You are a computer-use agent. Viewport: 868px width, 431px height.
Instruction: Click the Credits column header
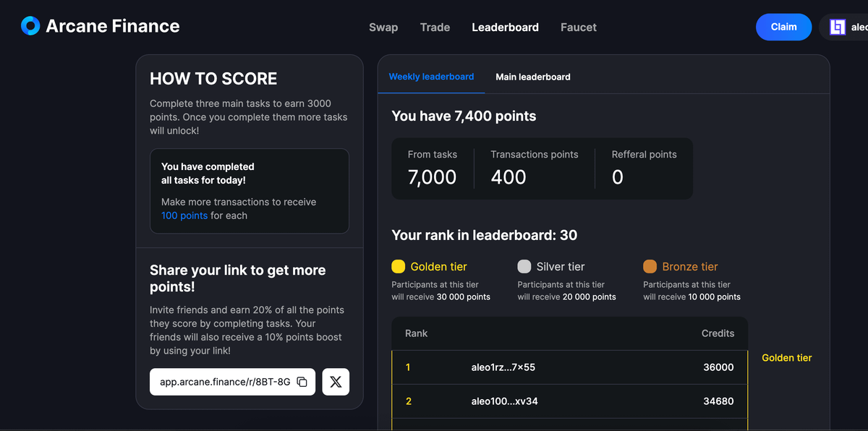pyautogui.click(x=718, y=333)
